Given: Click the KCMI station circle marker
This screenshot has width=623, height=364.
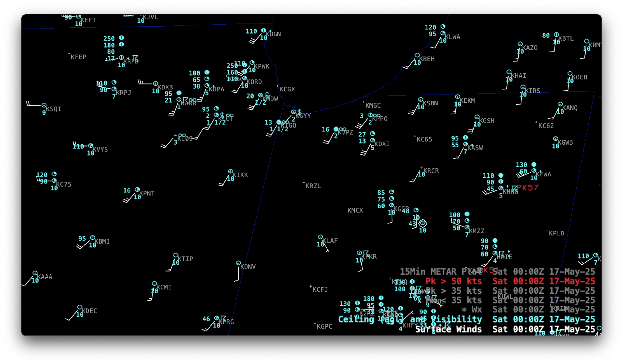Looking at the screenshot, I should point(154,284).
